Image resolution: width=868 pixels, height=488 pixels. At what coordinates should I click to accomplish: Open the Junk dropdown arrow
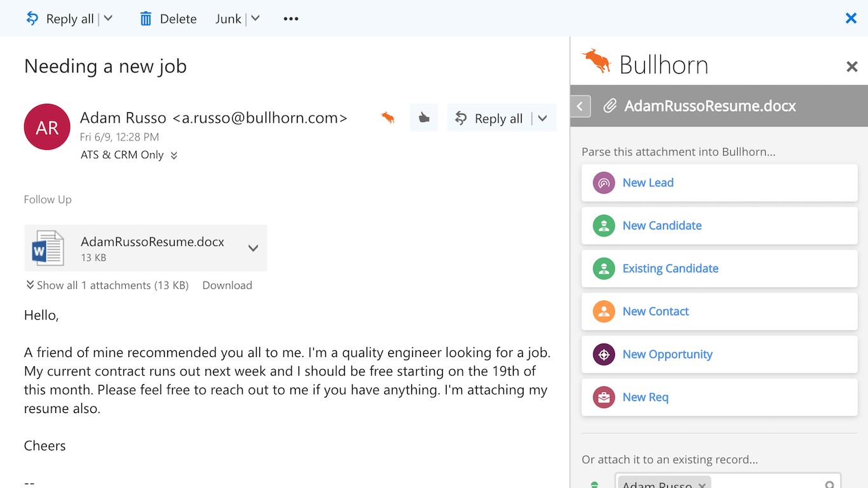pyautogui.click(x=255, y=18)
